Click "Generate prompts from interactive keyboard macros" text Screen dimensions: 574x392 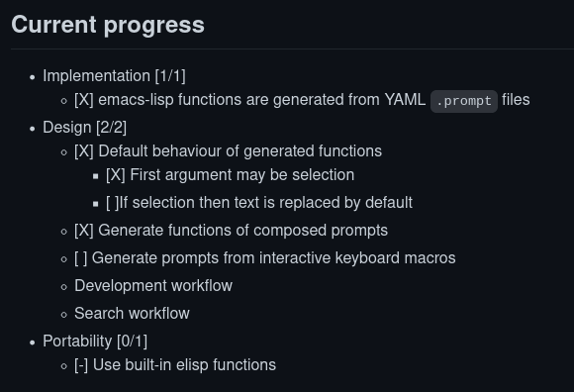coord(274,258)
